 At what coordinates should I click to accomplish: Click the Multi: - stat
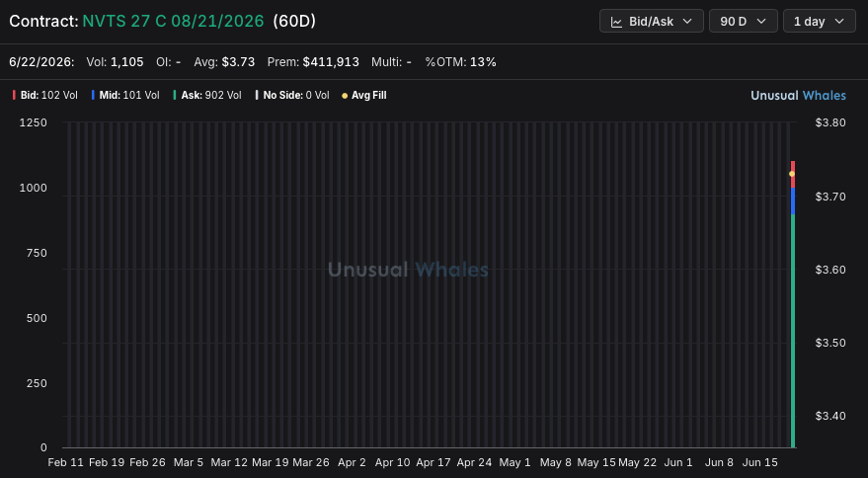point(391,62)
